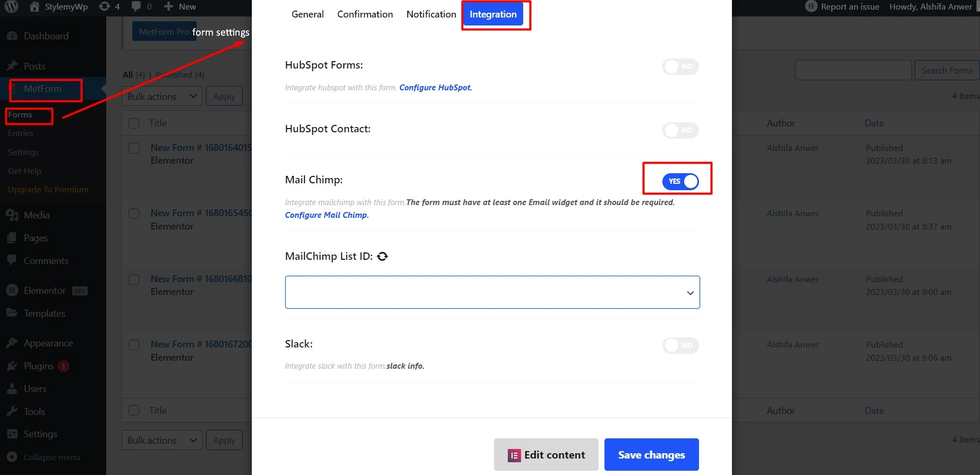Switch to the Notification tab

(x=431, y=14)
